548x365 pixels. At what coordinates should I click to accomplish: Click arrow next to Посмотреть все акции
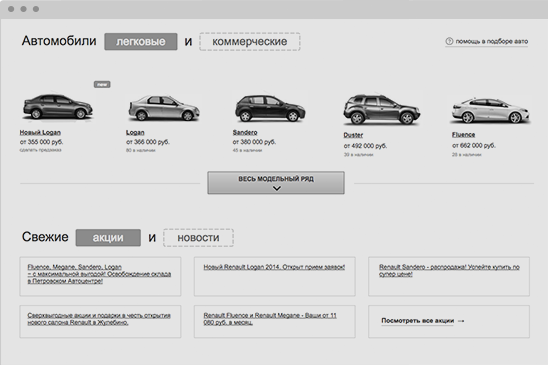(461, 321)
